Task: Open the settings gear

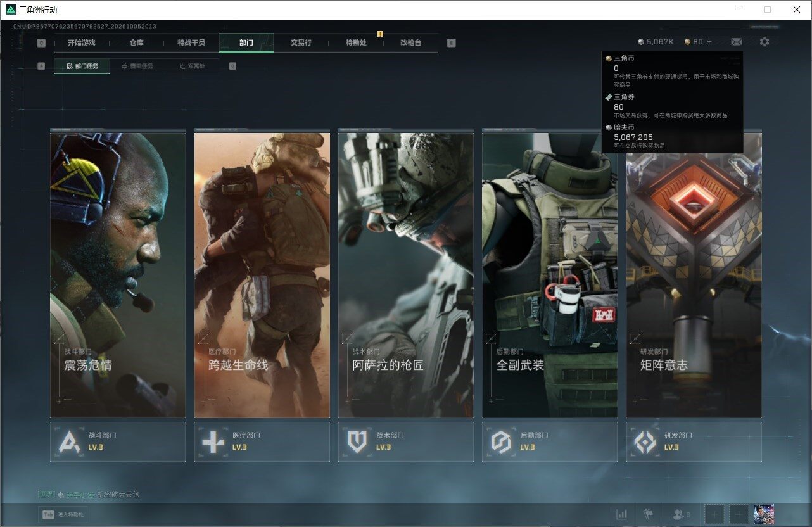Action: coord(764,42)
